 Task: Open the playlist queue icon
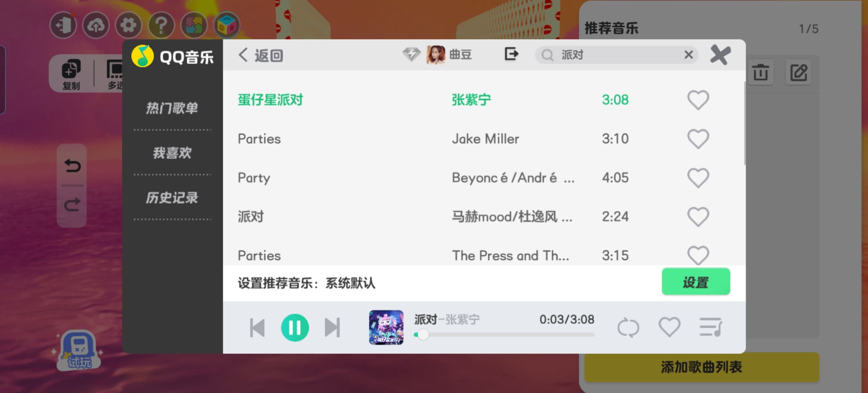pos(711,327)
